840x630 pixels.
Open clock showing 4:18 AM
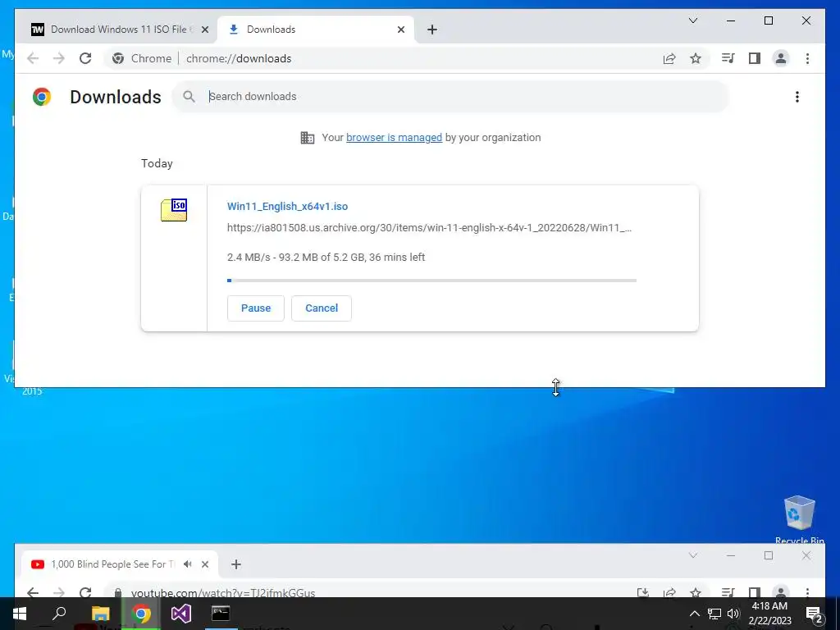[769, 614]
